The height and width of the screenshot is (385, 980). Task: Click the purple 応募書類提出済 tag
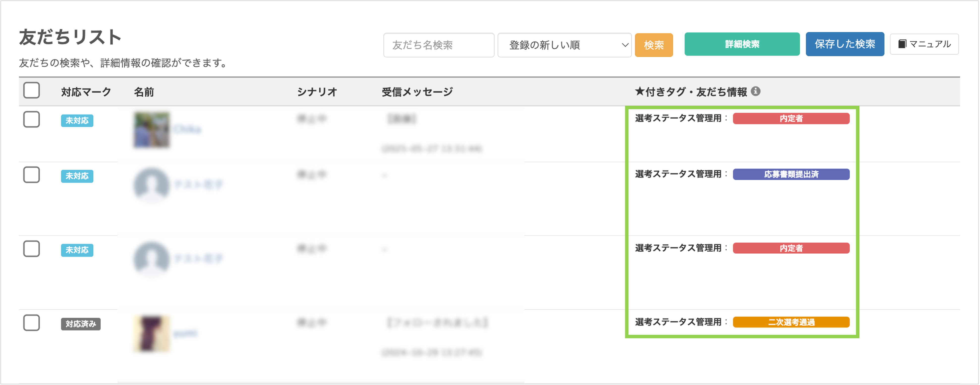point(791,174)
